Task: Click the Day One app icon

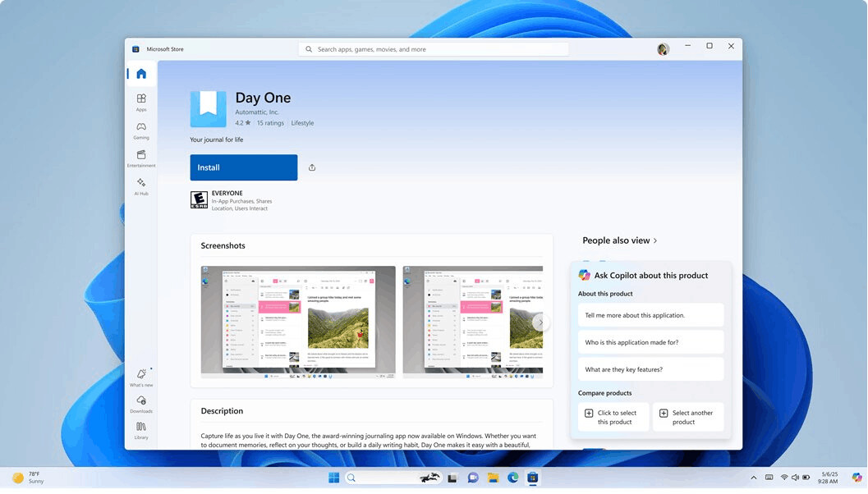Action: click(208, 109)
